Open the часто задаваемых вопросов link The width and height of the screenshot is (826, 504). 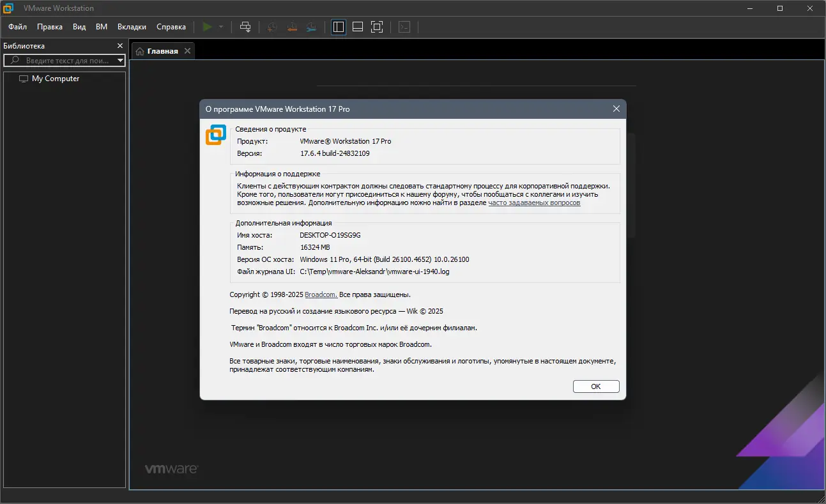click(x=534, y=203)
